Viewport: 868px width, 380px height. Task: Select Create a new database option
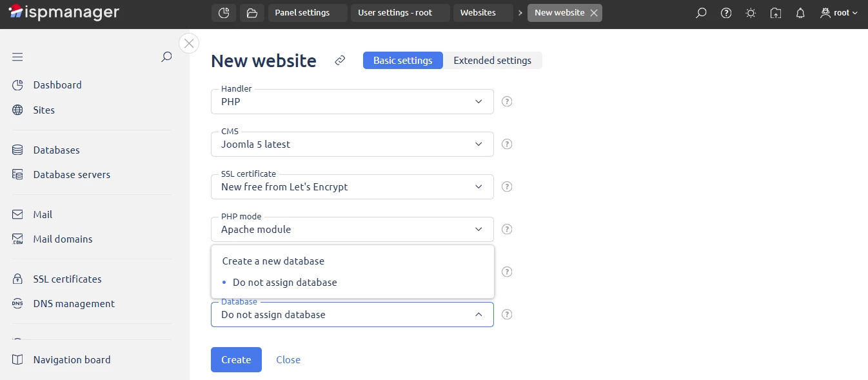pos(273,261)
